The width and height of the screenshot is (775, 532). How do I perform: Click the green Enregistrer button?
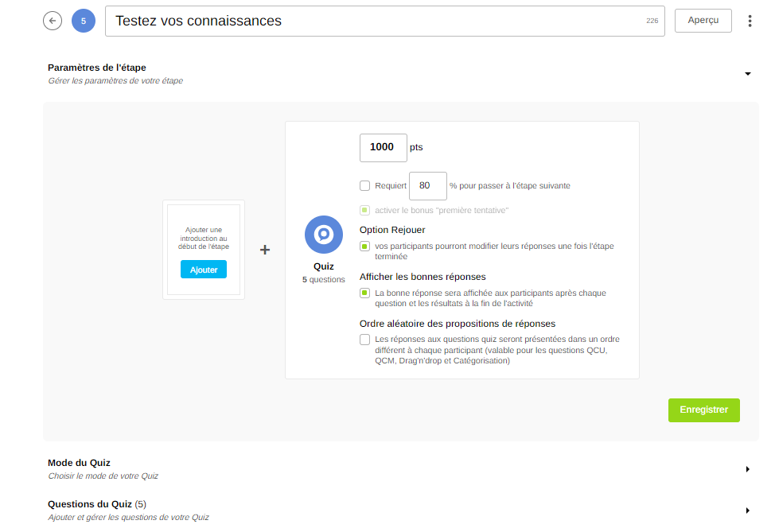(703, 410)
